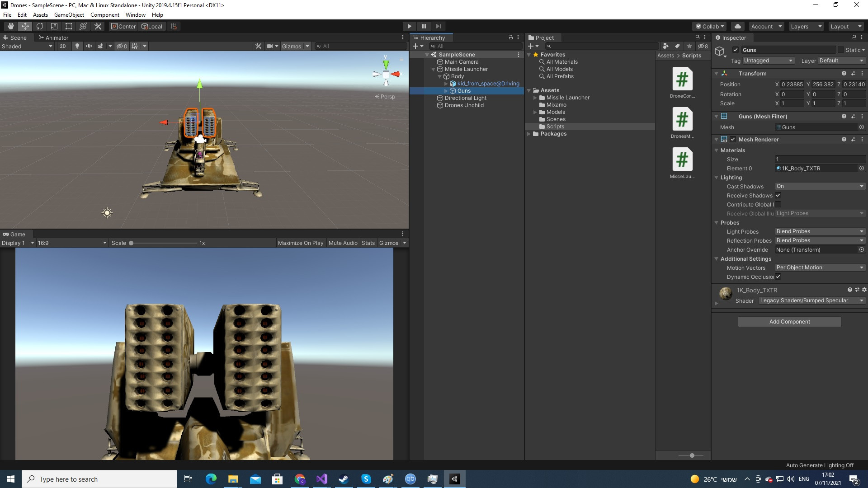Toggle scene audio
This screenshot has height=488, width=868.
(89, 46)
